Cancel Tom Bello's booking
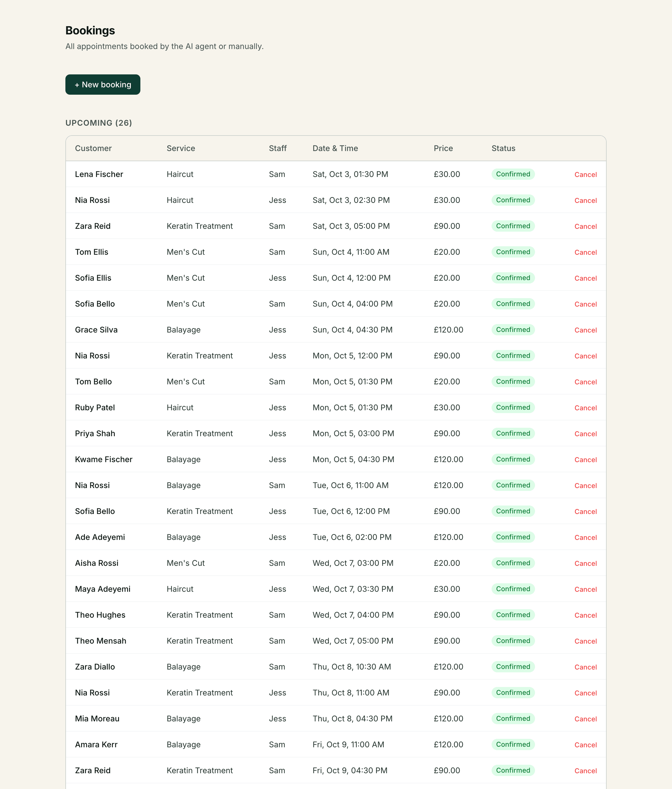Viewport: 672px width, 789px height. [585, 382]
